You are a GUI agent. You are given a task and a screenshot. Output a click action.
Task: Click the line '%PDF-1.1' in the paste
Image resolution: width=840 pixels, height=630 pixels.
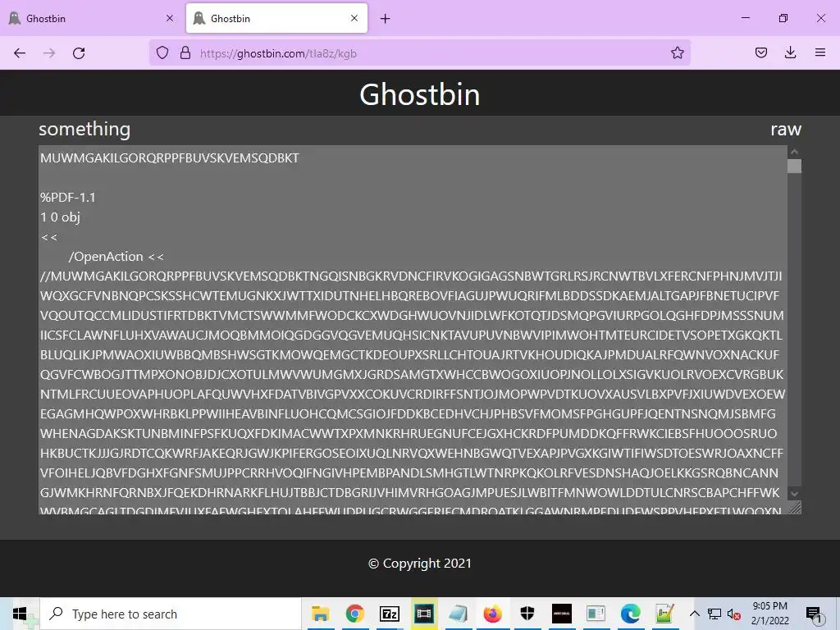68,198
